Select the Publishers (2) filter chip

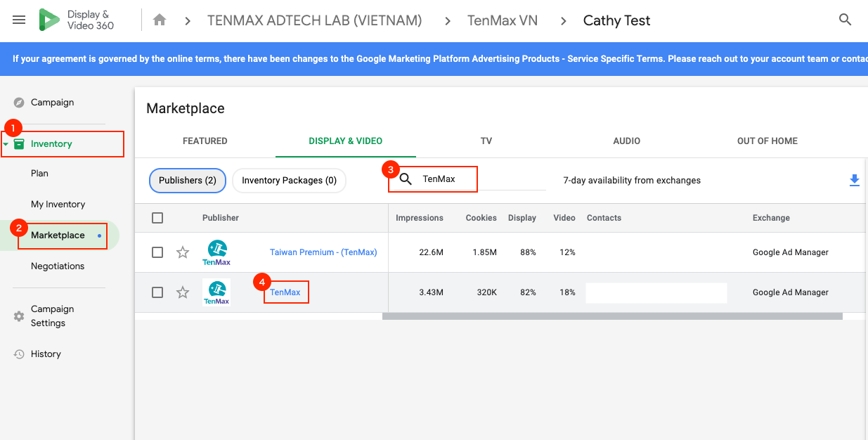pyautogui.click(x=188, y=181)
